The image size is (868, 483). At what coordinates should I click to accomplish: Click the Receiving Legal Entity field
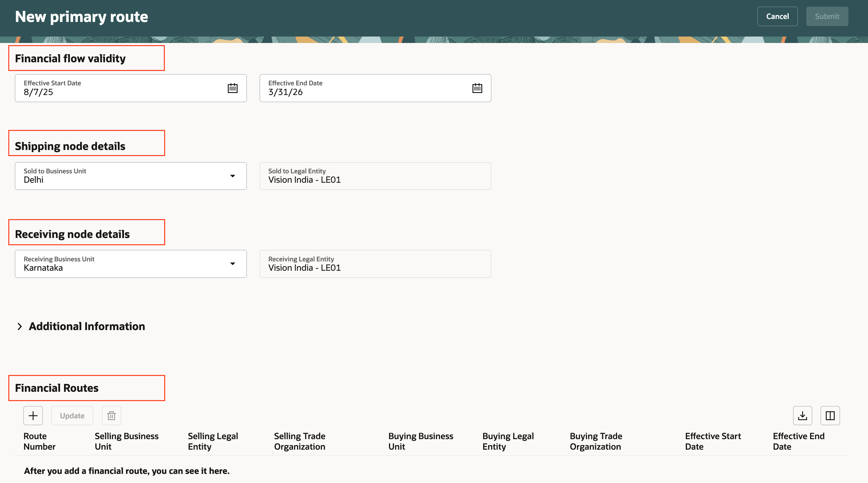point(375,264)
